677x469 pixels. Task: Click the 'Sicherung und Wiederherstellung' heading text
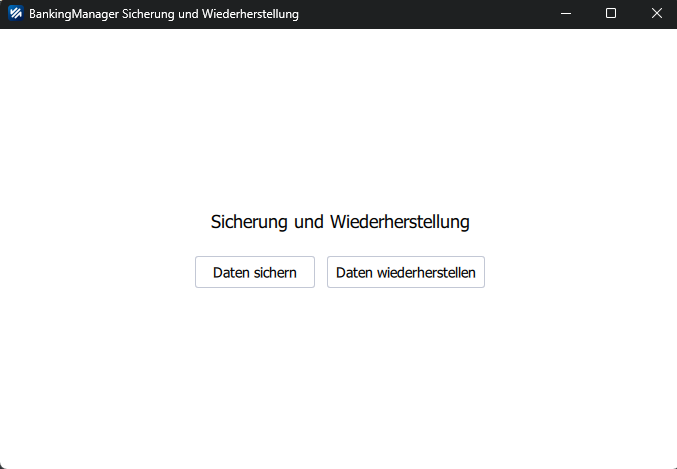click(339, 222)
